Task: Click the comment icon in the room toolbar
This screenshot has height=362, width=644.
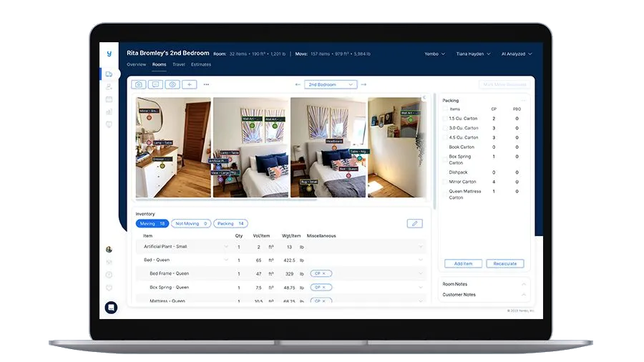Action: click(156, 84)
